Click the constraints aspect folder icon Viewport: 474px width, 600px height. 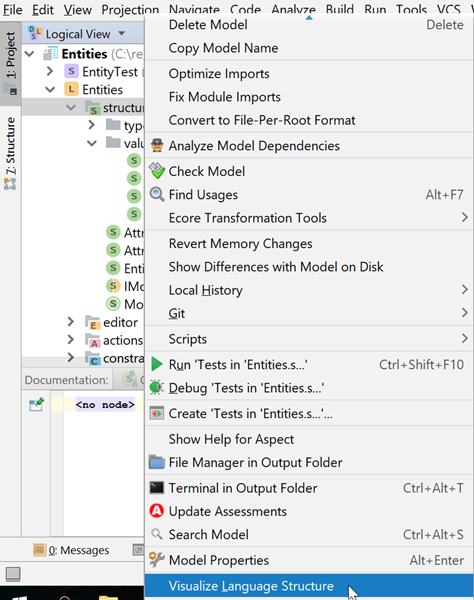(x=93, y=359)
